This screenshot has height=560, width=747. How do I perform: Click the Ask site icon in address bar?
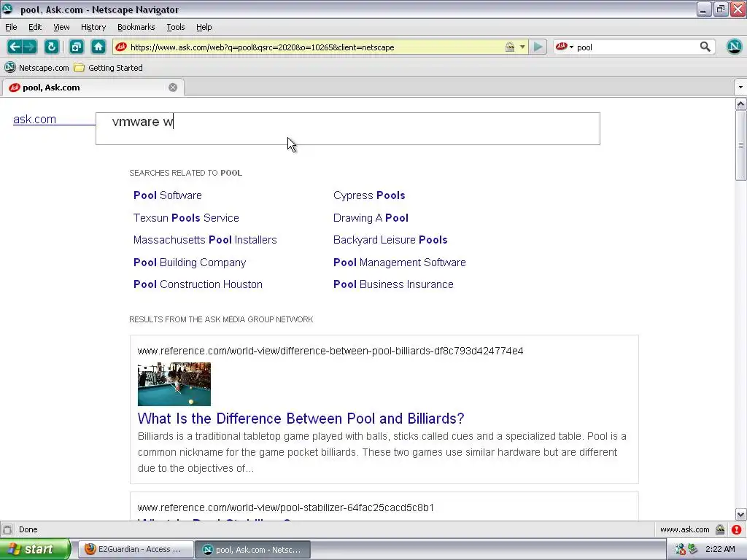(x=121, y=47)
